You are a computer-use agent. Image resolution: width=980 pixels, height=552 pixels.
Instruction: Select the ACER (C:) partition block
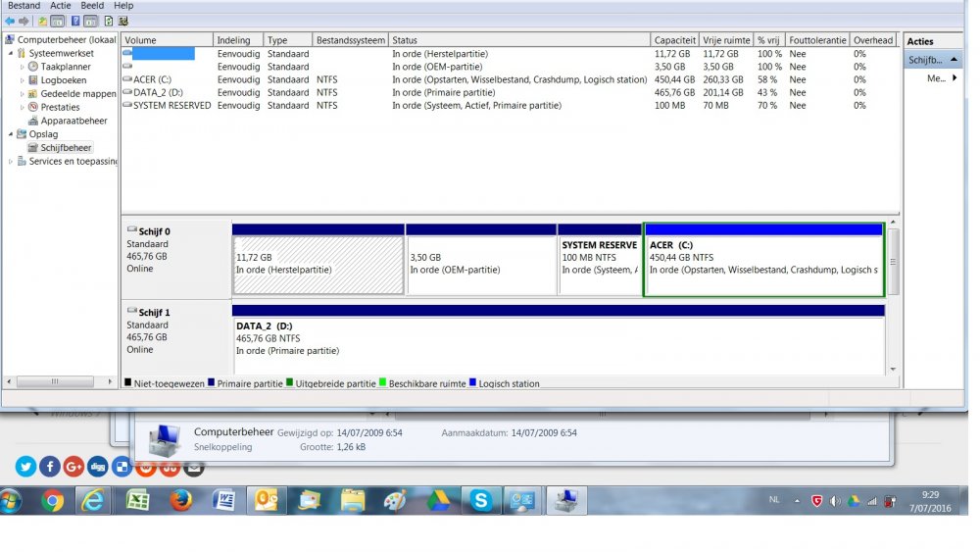[763, 259]
